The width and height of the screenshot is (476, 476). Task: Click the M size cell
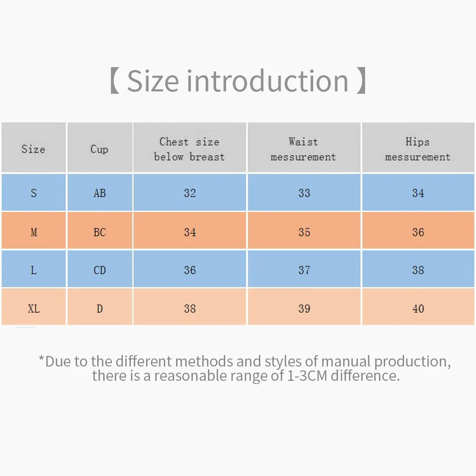(33, 232)
